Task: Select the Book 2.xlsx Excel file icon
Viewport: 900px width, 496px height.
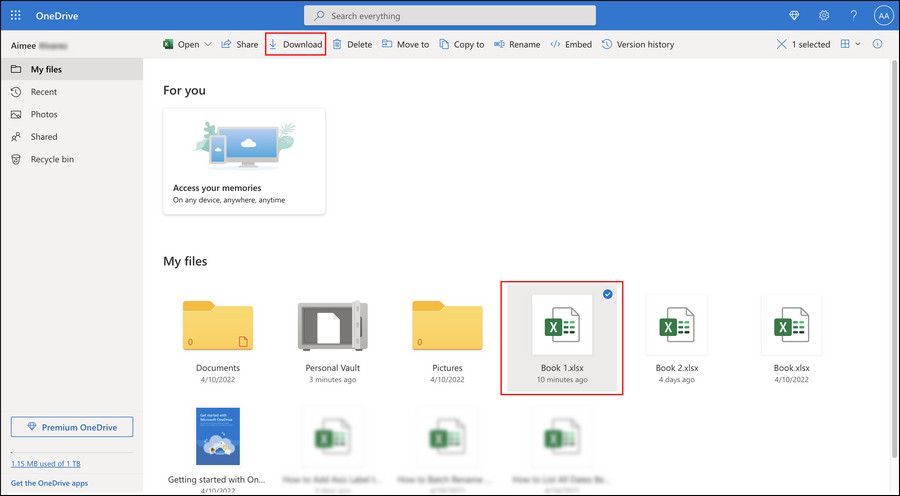Action: click(677, 325)
